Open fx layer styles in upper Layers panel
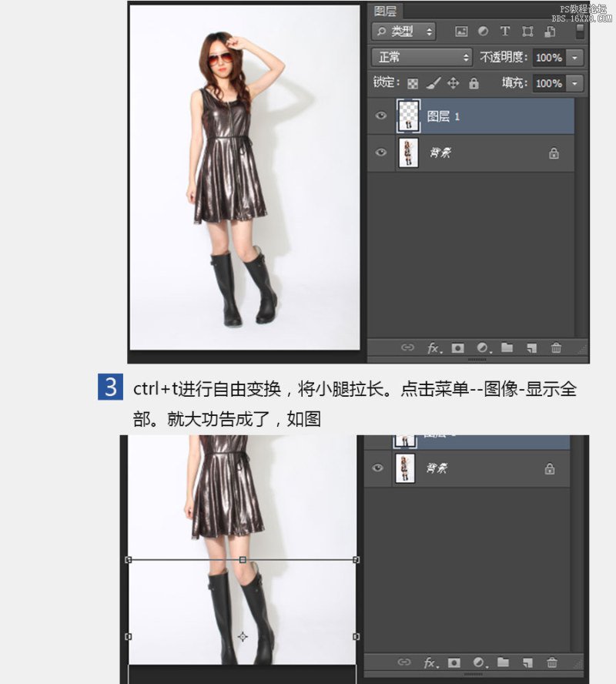The height and width of the screenshot is (684, 616). point(434,348)
